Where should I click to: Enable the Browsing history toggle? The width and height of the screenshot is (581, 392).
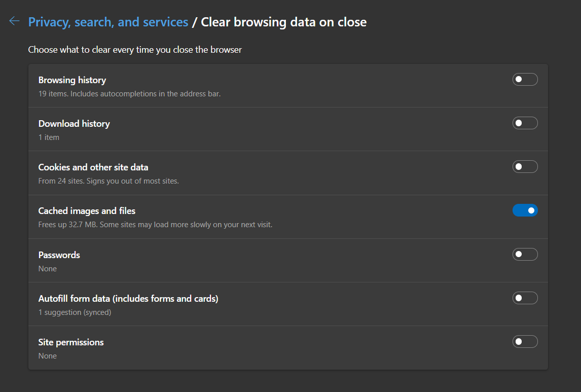[x=525, y=80]
